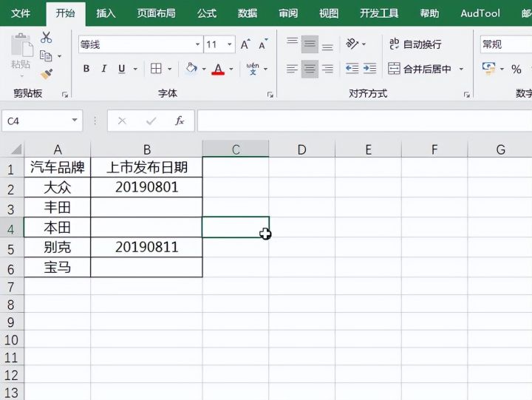The image size is (532, 400).
Task: Open alignment group dialog launcher
Action: [x=467, y=95]
